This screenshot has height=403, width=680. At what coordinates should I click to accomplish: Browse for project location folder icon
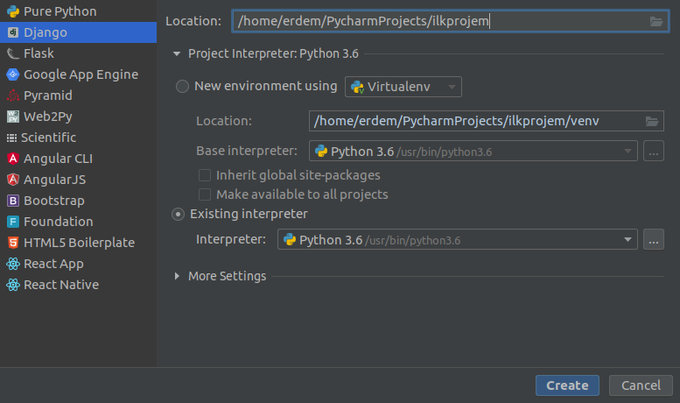[x=656, y=21]
